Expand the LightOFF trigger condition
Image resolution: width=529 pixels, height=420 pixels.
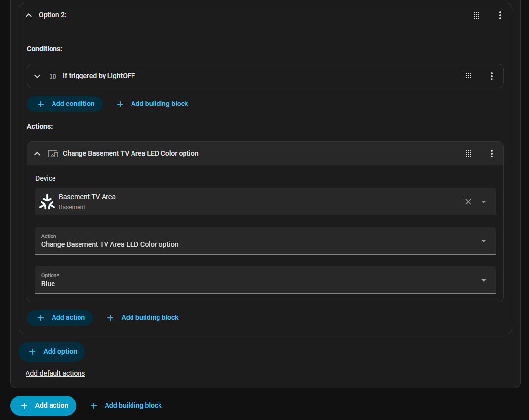tap(37, 76)
